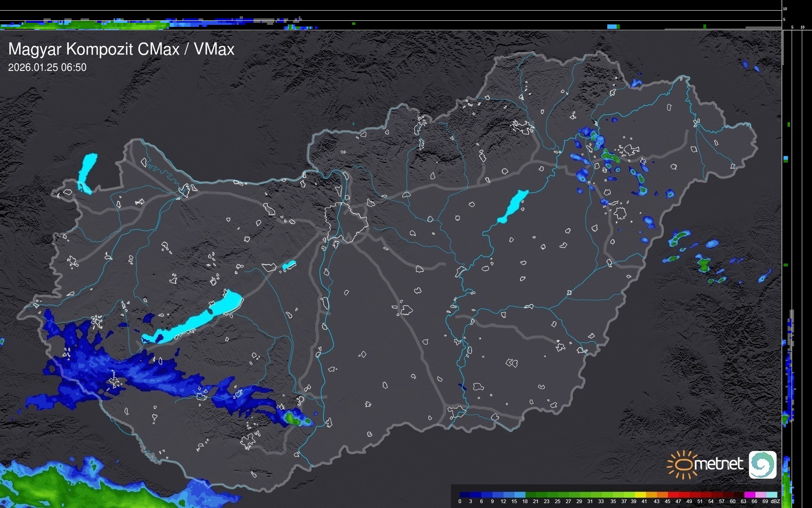
Task: Click the yellow 39 dBZ legend swatch
Action: click(x=640, y=495)
